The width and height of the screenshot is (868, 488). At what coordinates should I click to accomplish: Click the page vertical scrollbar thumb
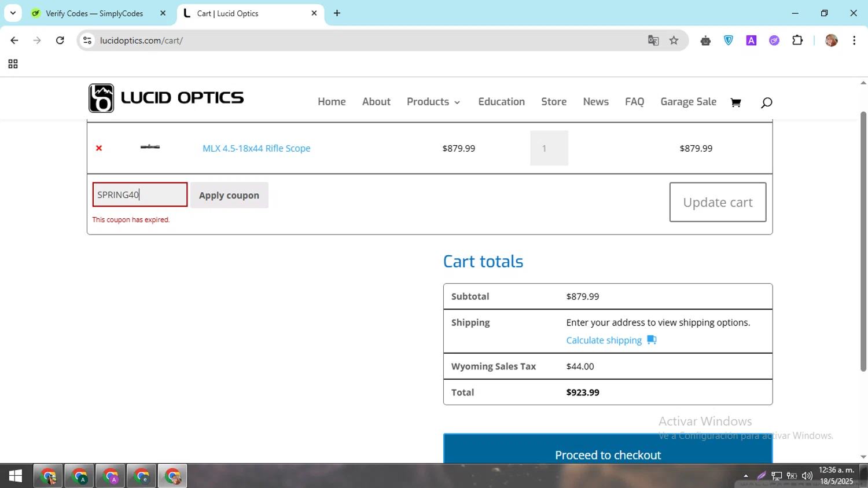point(863,241)
